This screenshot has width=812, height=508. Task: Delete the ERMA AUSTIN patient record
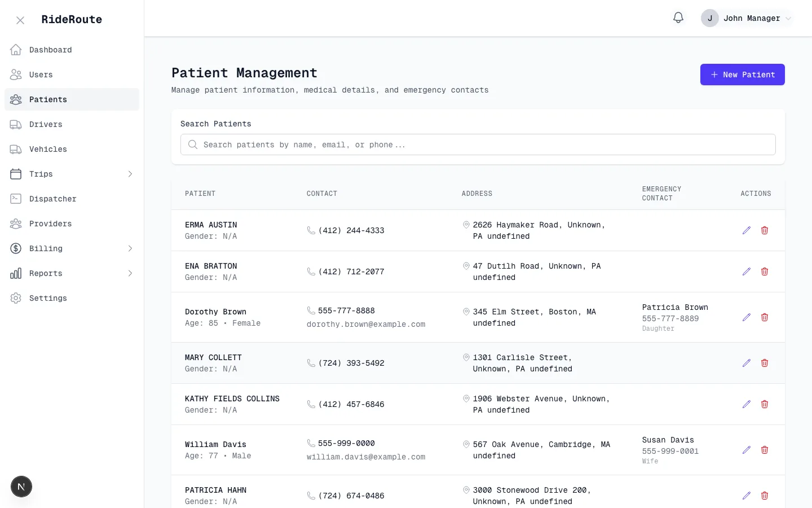coord(765,230)
